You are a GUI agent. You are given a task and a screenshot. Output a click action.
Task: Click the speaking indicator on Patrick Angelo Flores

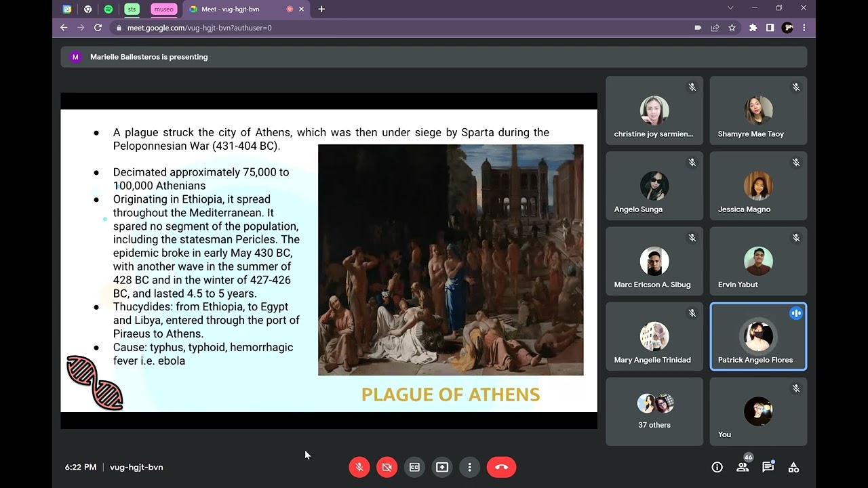click(796, 313)
